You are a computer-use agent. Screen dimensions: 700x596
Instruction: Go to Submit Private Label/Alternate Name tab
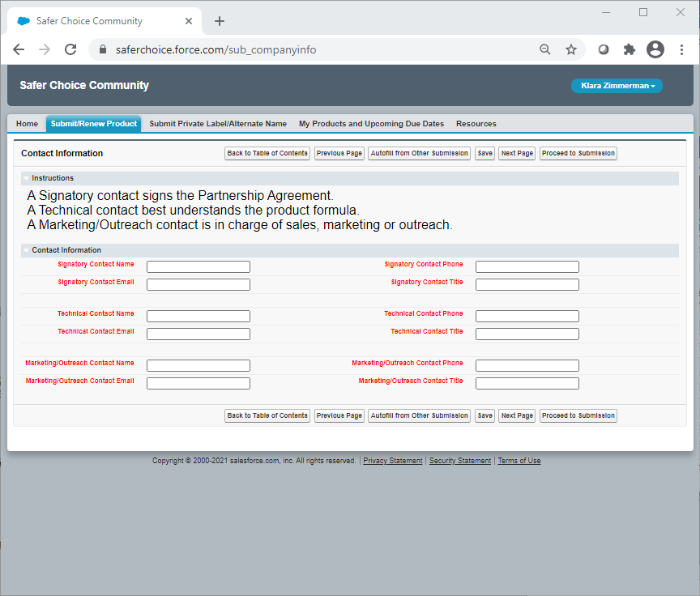point(218,124)
